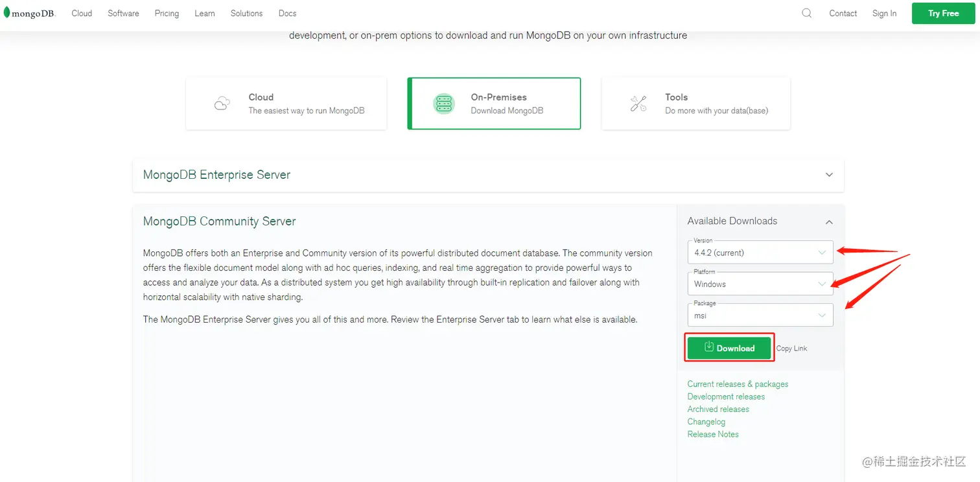Click the Cloud card cloud icon
Image resolution: width=980 pixels, height=482 pixels.
tap(222, 104)
